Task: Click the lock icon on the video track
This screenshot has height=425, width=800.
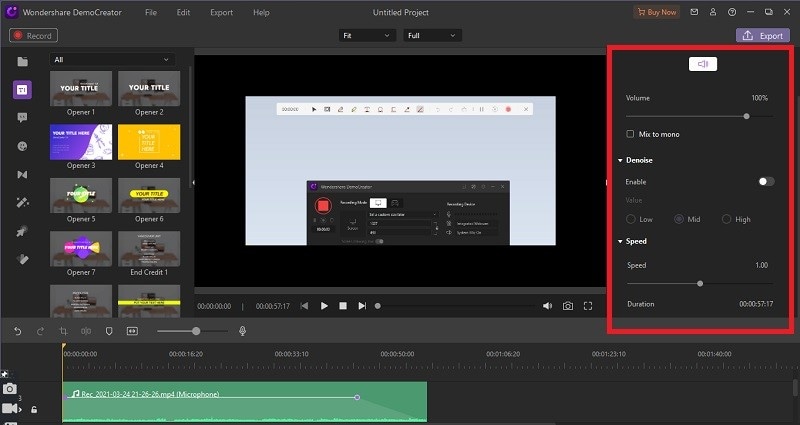Action: (x=34, y=409)
